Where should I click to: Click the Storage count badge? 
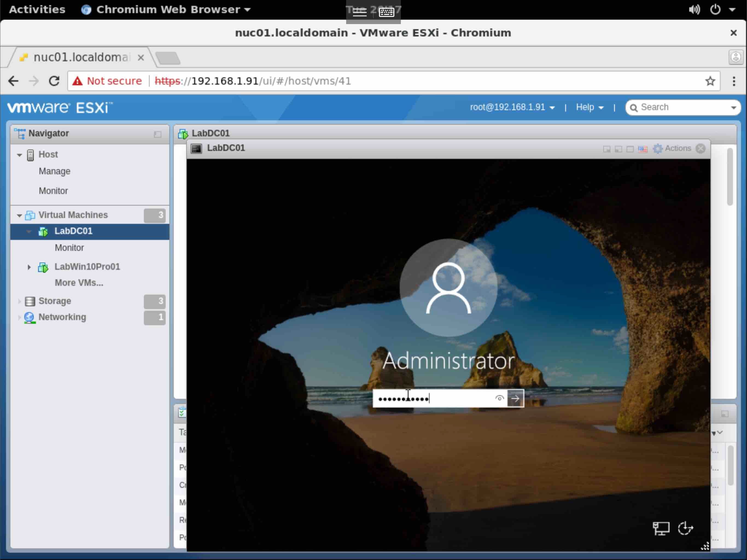(155, 301)
